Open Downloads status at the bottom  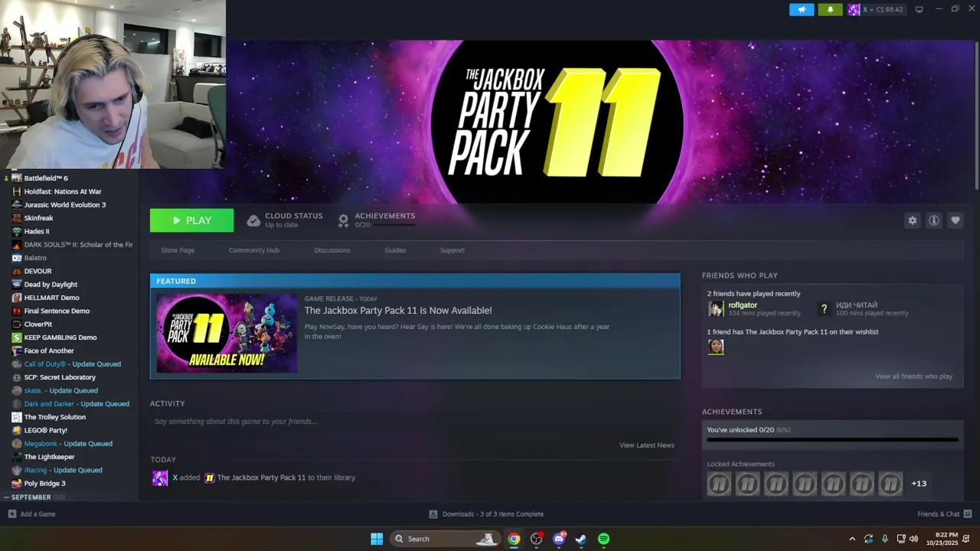[486, 514]
